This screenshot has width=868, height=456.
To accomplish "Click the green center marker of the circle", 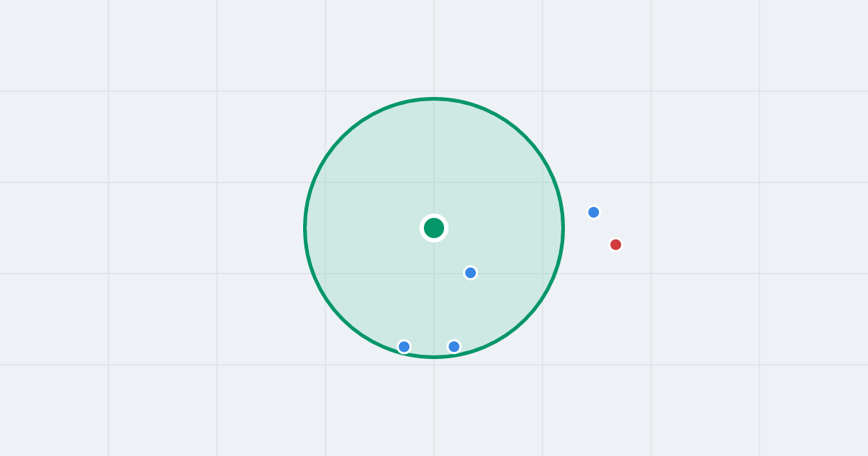I will coord(434,228).
